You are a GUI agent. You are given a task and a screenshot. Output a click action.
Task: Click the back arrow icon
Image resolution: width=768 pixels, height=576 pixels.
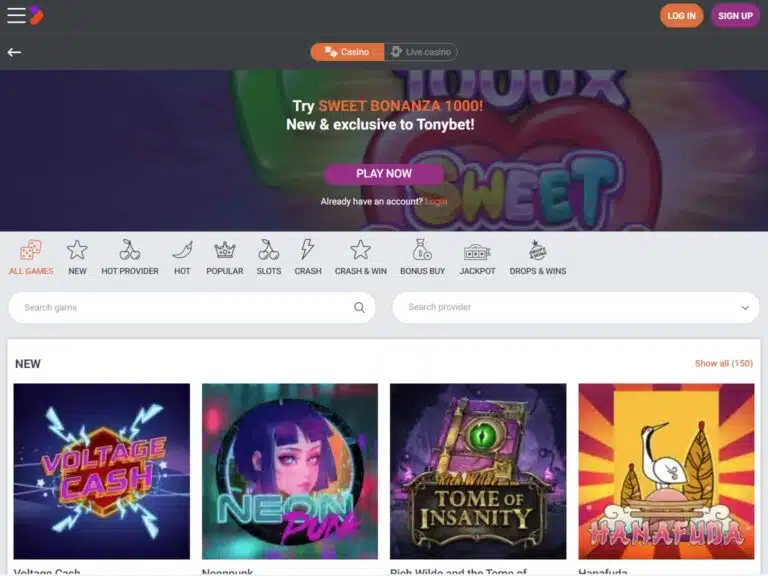coord(14,52)
